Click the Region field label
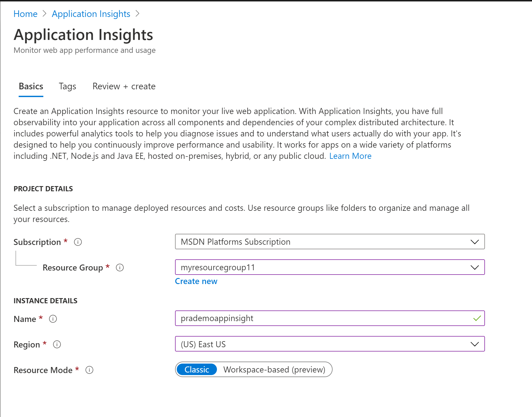This screenshot has width=532, height=417. click(x=27, y=344)
